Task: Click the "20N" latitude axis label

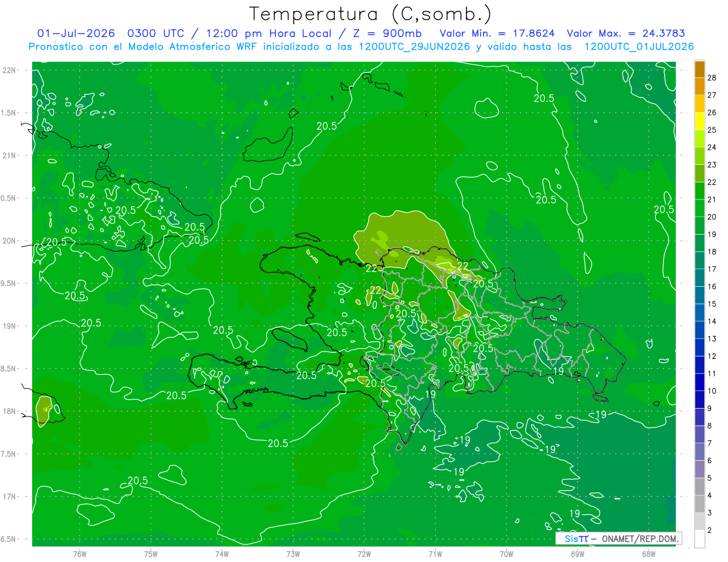Action: [9, 241]
